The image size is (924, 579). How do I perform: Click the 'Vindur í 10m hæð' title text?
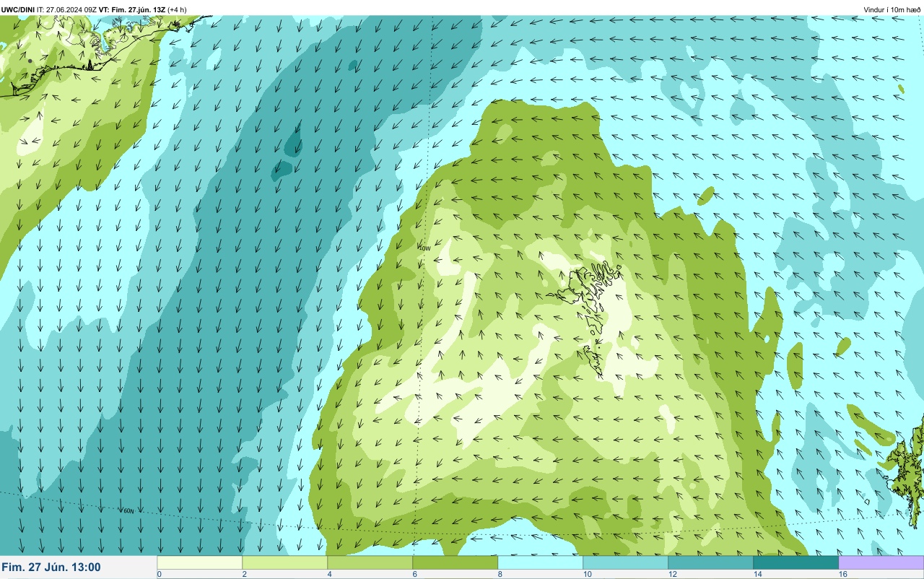click(x=892, y=9)
